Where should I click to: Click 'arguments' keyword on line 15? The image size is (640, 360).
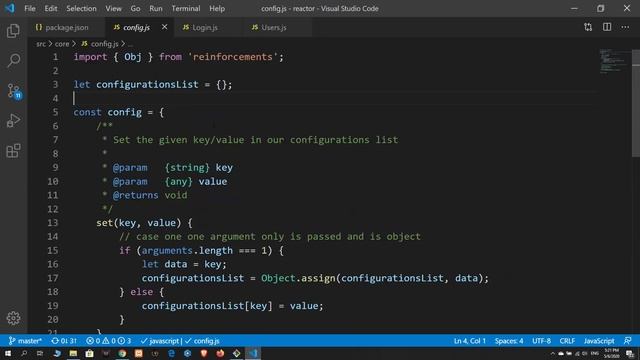(167, 250)
